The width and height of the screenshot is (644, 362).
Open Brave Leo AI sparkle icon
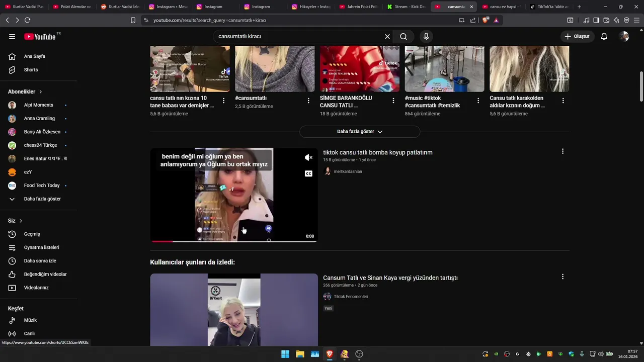pyautogui.click(x=616, y=20)
